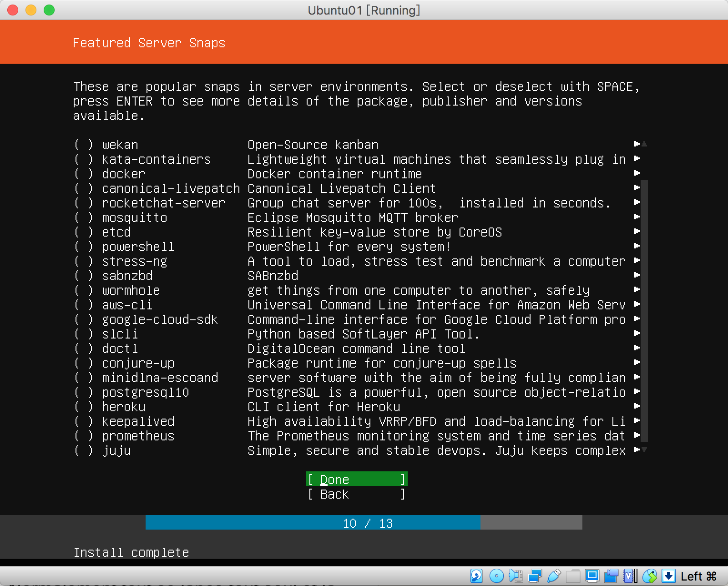Select the stress-ng snap checkbox
The image size is (728, 586).
point(84,261)
